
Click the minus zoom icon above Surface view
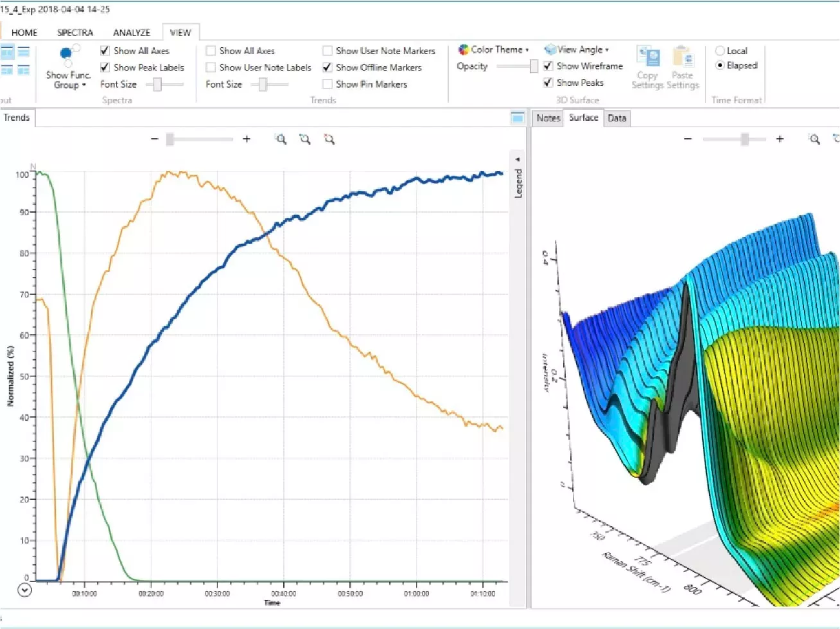688,139
